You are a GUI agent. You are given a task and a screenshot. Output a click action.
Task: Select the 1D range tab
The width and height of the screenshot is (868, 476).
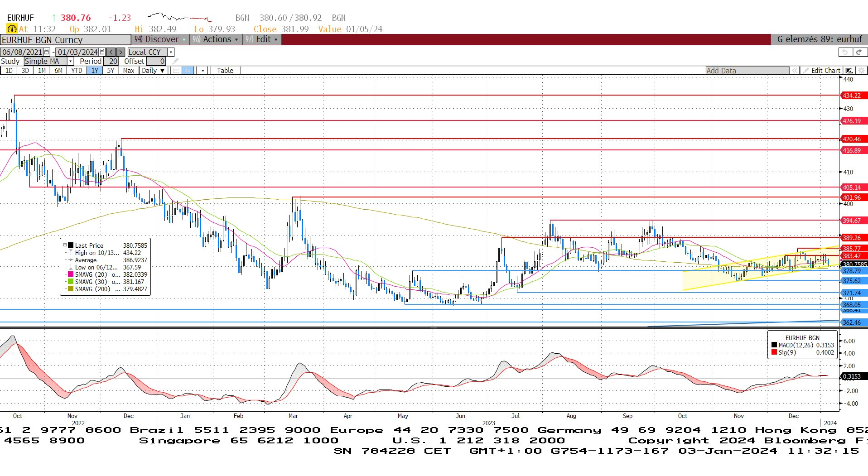click(x=9, y=71)
